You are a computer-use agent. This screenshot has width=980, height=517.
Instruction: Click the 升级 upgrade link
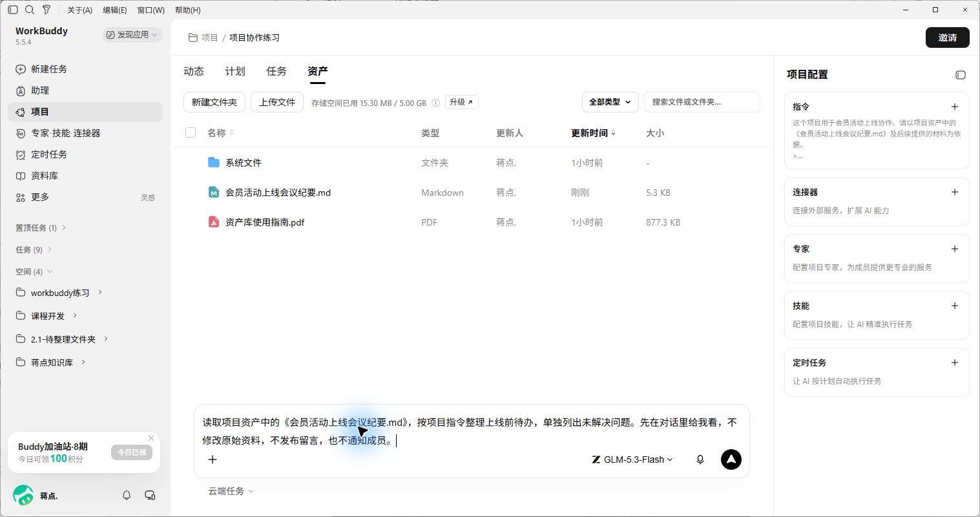[x=461, y=102]
